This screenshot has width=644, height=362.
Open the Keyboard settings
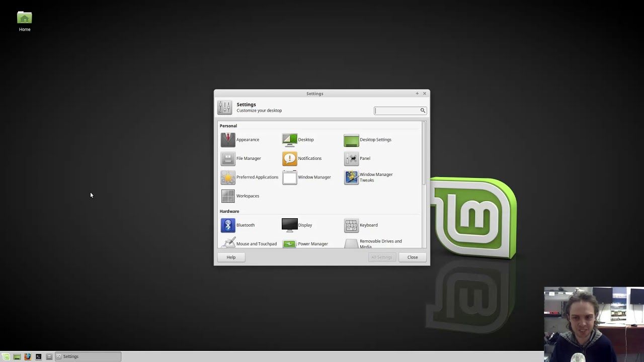pos(361,225)
